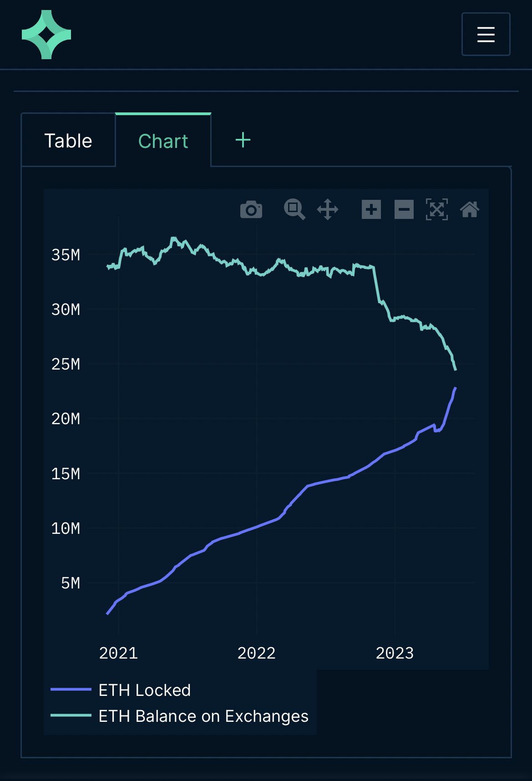532x781 pixels.
Task: Select the Chart tab
Action: click(x=163, y=141)
